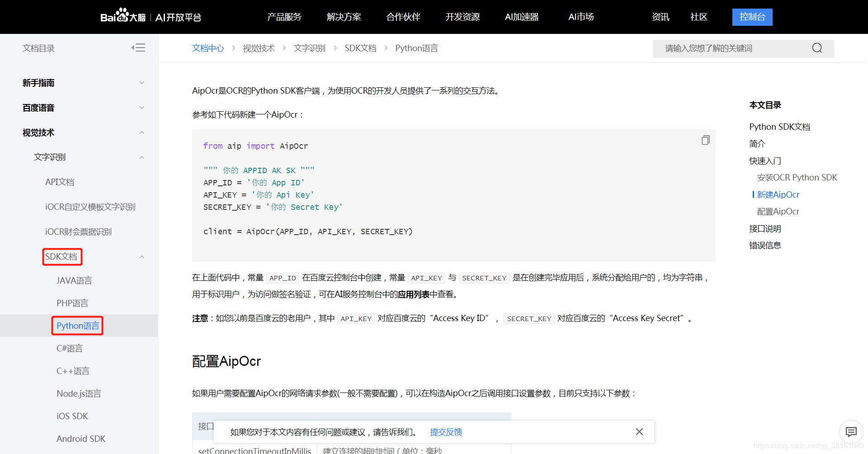
Task: Collapse the SDK文档 subsection
Action: coord(142,256)
